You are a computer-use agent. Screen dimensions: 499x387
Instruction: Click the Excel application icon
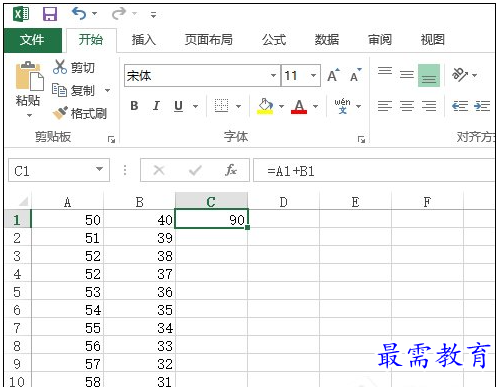click(21, 14)
